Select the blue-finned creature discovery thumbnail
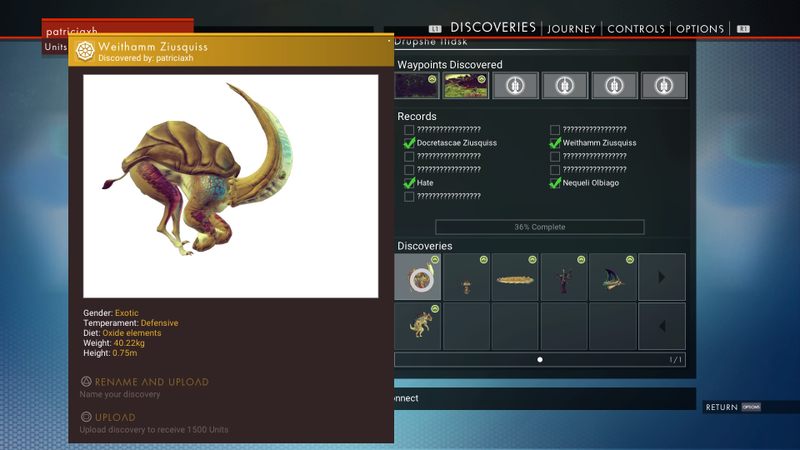Viewport: 800px width, 450px height. pyautogui.click(x=613, y=277)
